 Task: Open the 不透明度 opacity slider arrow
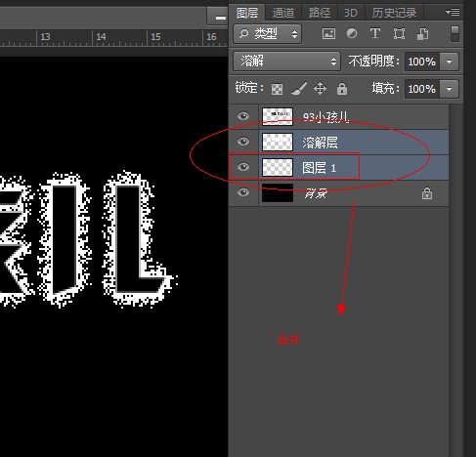click(450, 62)
